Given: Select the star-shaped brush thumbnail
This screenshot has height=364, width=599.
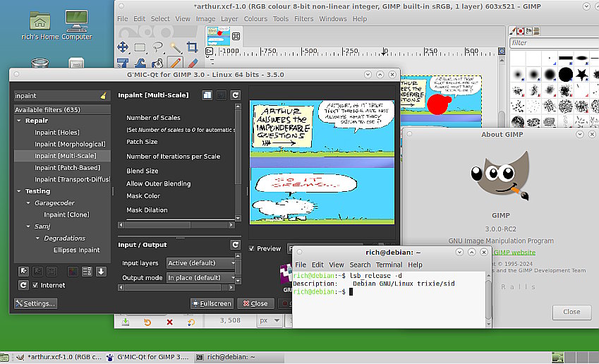Looking at the screenshot, I should point(581,74).
